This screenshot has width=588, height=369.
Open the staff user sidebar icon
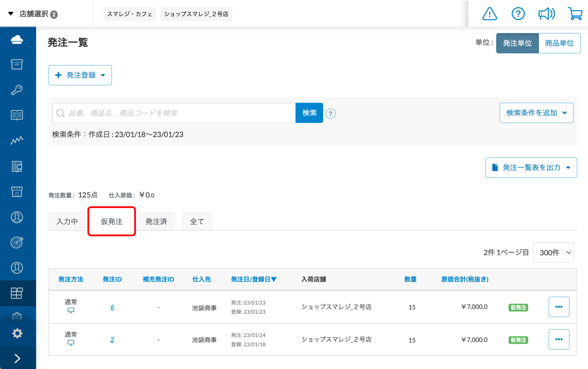[x=17, y=268]
